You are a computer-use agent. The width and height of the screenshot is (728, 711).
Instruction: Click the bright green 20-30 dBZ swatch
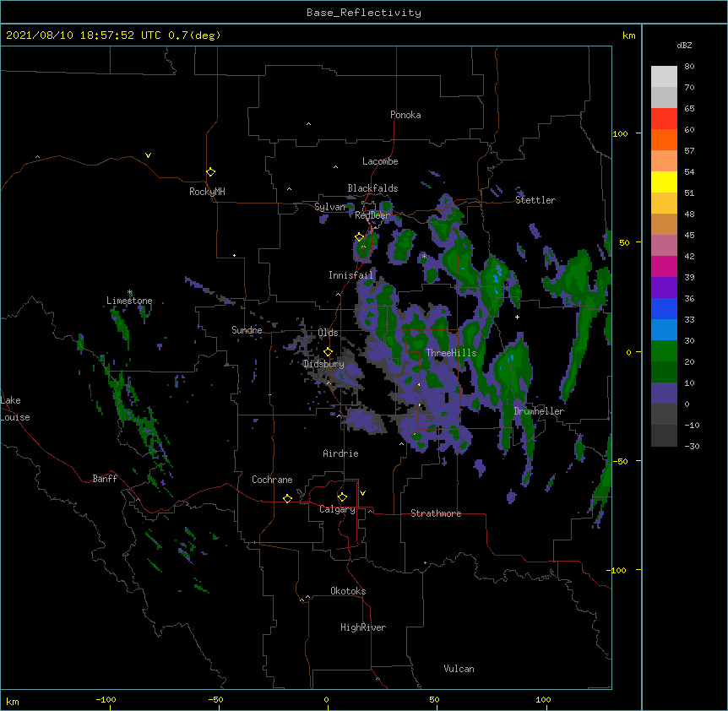[x=664, y=351]
